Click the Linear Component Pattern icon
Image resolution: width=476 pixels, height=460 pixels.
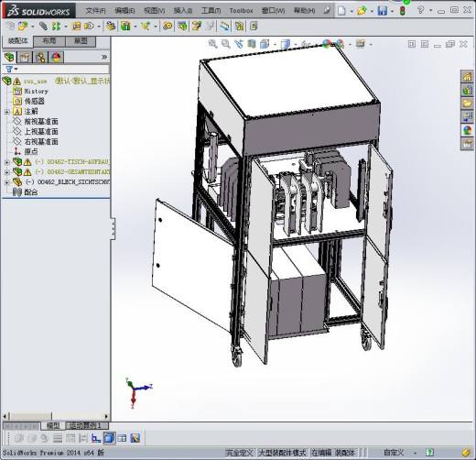tap(56, 27)
